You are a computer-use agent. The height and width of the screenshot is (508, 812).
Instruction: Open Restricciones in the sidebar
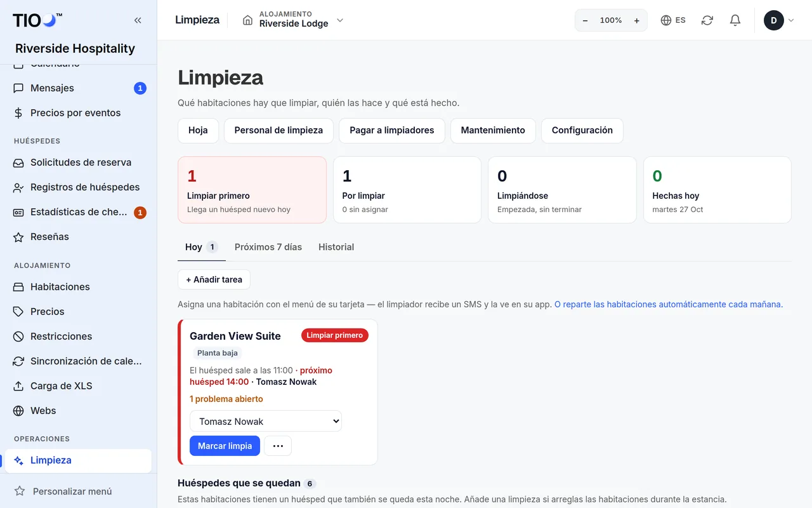tap(78, 337)
